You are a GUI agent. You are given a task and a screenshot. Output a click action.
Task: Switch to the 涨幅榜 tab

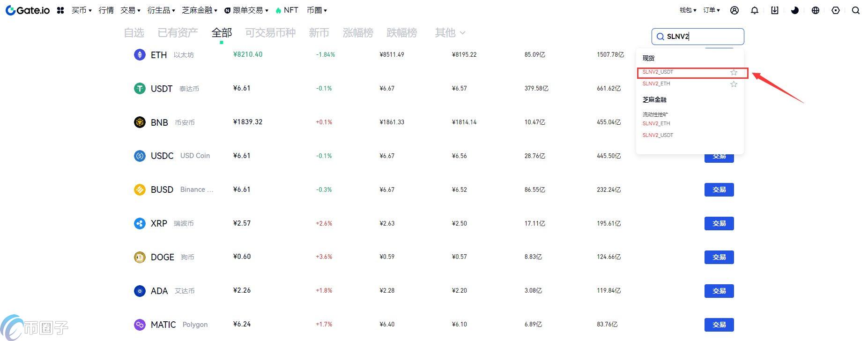358,33
